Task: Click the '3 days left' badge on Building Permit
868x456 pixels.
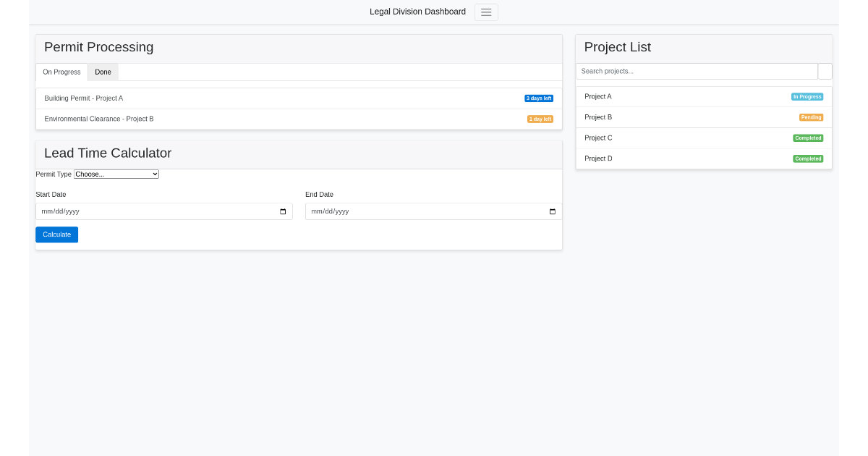Action: click(x=539, y=98)
